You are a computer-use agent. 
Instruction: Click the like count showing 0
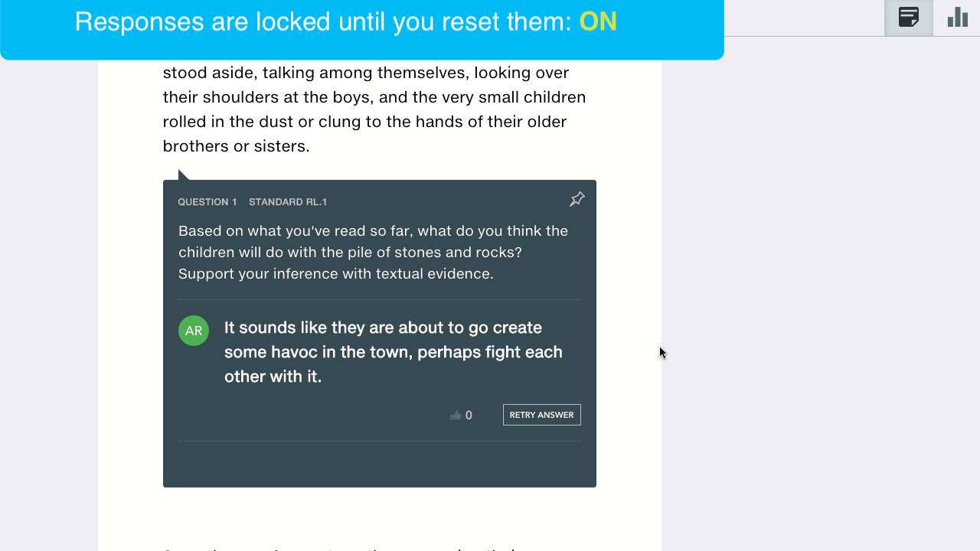(469, 416)
